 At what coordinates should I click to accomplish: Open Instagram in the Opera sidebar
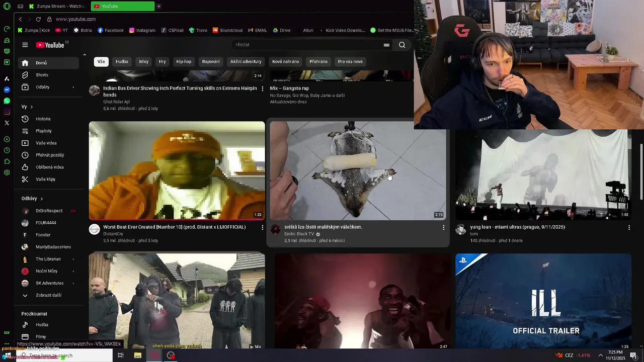[x=7, y=112]
